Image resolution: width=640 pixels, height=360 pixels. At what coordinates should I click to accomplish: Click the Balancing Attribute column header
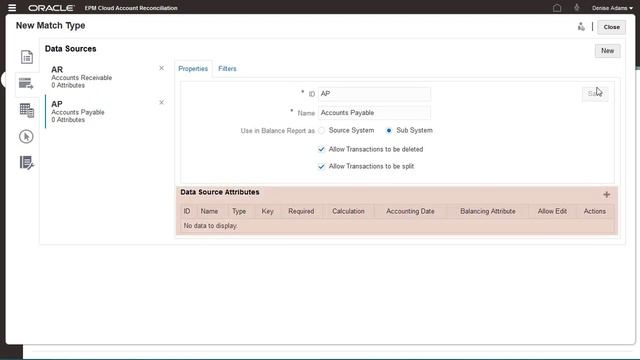coord(488,211)
